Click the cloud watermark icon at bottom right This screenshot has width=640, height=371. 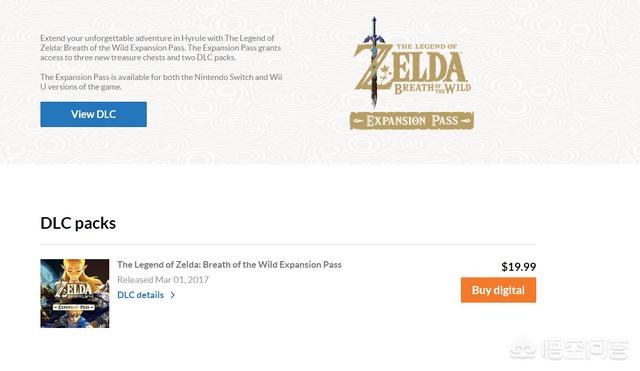(523, 349)
